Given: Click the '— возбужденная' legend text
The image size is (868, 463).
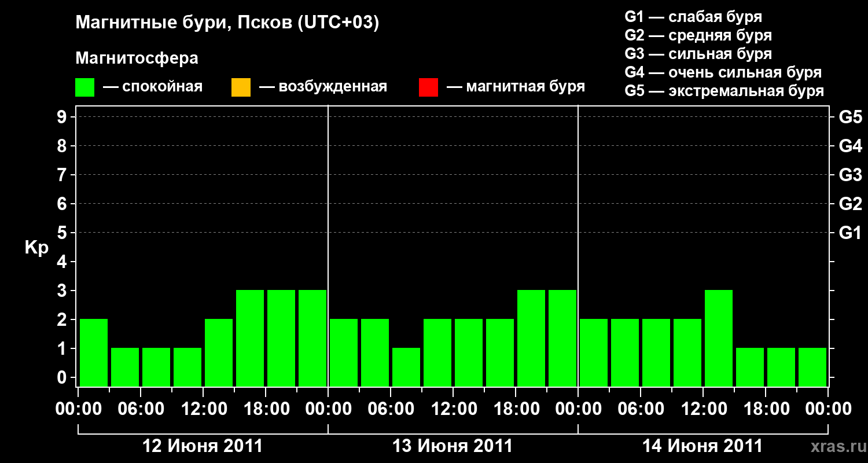Looking at the screenshot, I should (323, 87).
